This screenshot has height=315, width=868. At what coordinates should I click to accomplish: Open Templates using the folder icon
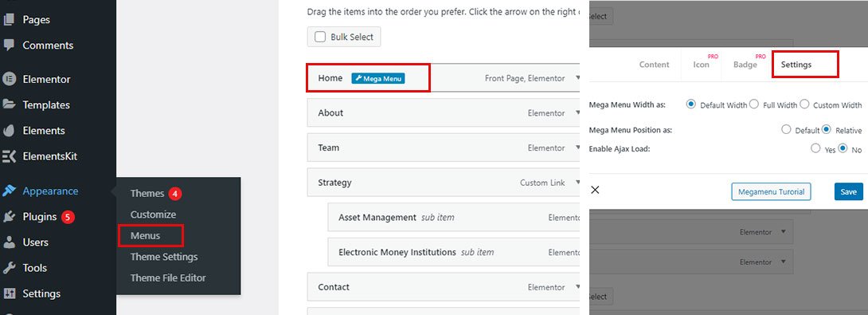(x=9, y=104)
